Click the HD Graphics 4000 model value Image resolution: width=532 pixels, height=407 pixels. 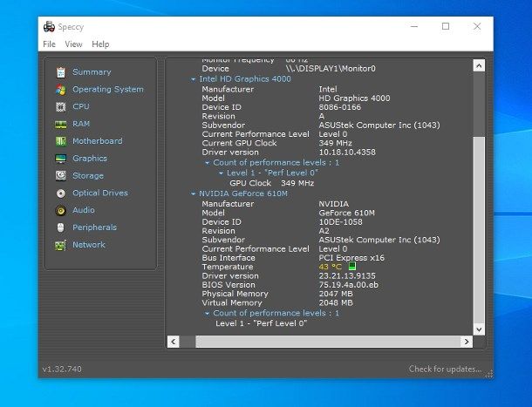[354, 98]
